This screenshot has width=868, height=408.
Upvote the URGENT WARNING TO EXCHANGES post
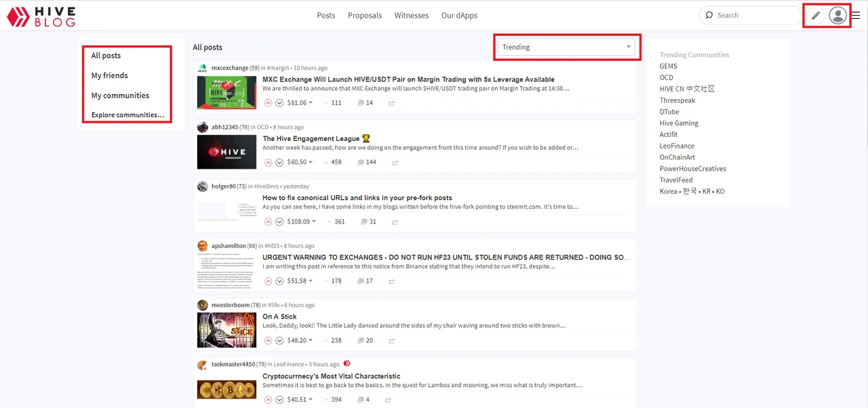point(268,281)
